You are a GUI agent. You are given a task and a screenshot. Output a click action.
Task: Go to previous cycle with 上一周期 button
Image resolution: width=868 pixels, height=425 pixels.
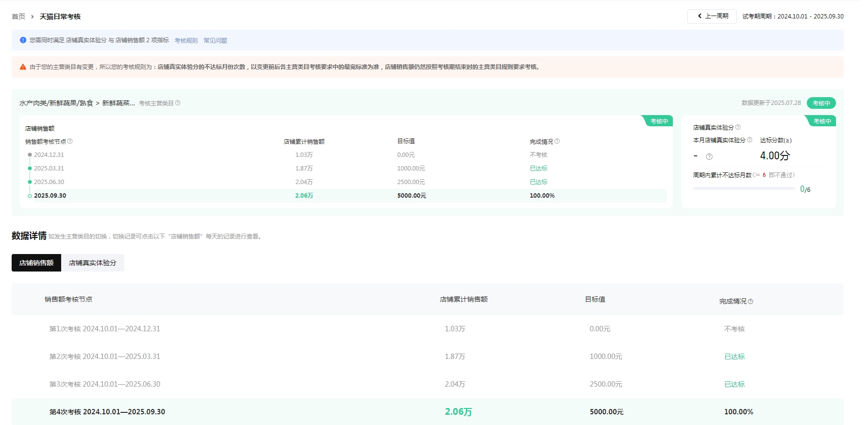[712, 16]
